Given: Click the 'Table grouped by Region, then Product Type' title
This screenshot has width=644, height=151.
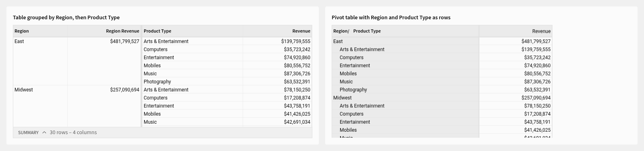Looking at the screenshot, I should click(66, 17).
